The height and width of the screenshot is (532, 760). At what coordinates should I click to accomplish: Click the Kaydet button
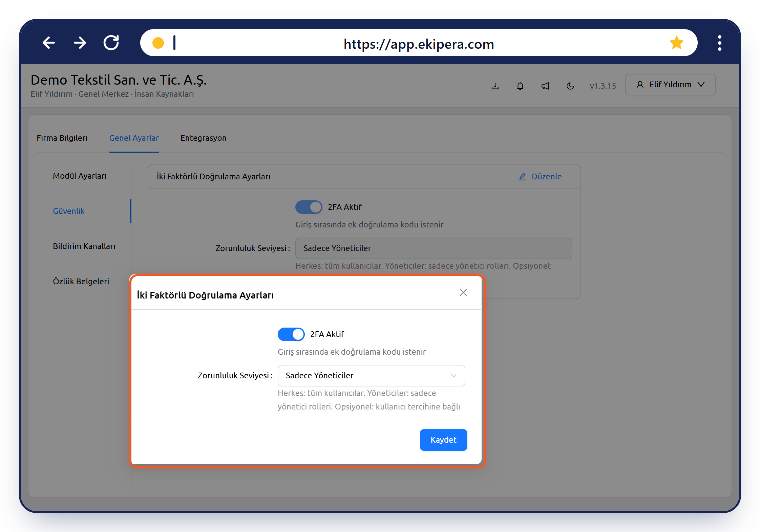click(443, 440)
